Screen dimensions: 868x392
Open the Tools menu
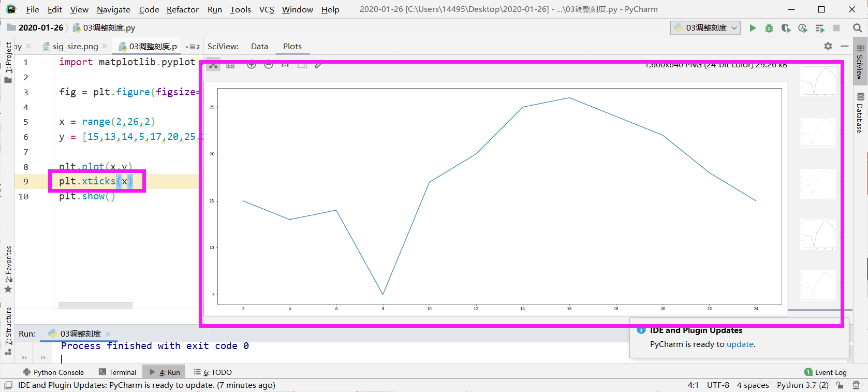241,9
